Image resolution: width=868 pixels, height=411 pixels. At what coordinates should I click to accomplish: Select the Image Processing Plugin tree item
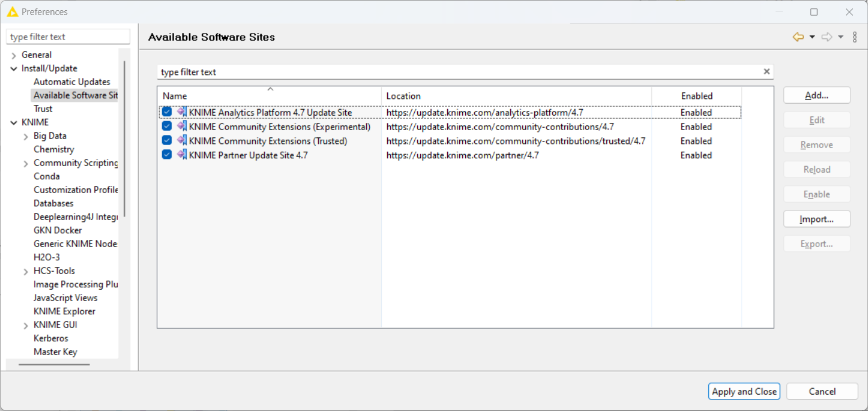75,284
